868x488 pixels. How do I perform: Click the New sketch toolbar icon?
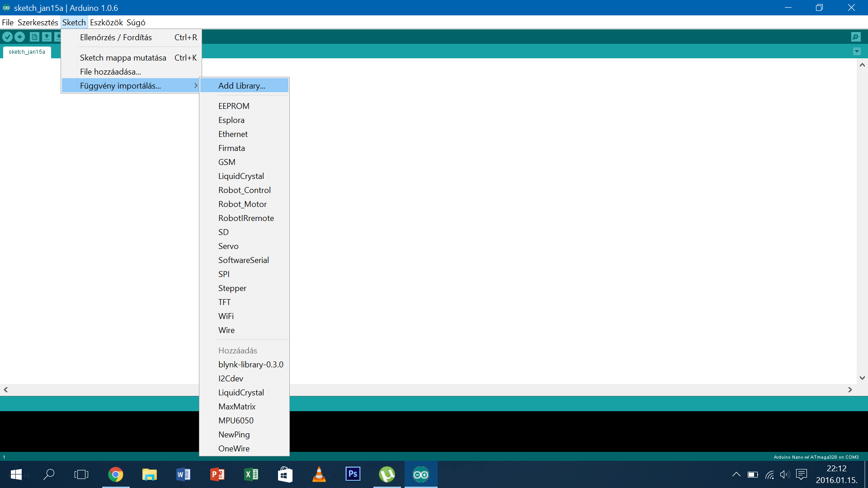pyautogui.click(x=34, y=37)
